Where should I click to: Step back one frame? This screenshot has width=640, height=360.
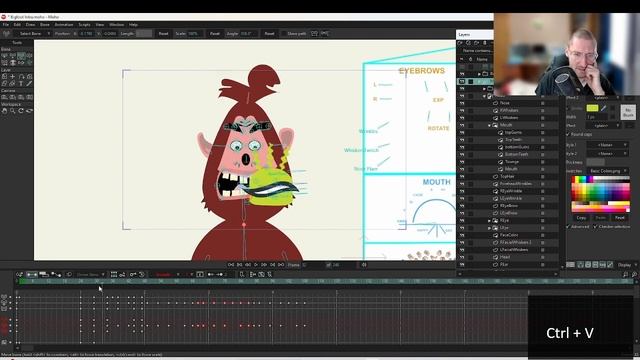point(248,265)
